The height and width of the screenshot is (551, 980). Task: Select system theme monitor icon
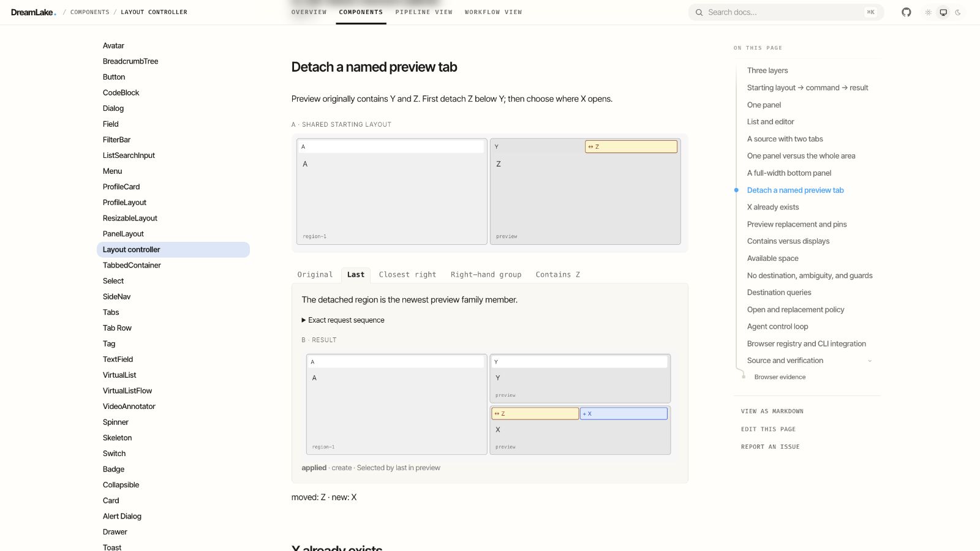[x=943, y=12]
